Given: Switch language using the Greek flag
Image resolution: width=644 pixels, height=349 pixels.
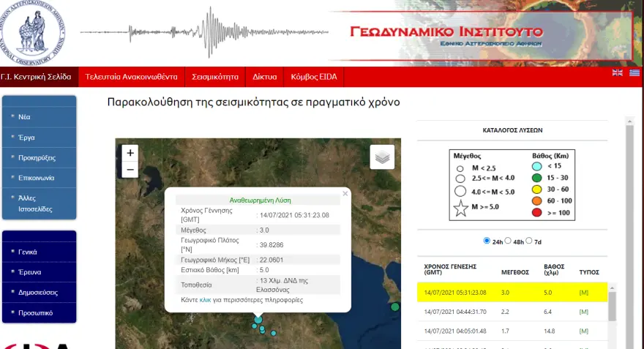Looking at the screenshot, I should point(634,72).
